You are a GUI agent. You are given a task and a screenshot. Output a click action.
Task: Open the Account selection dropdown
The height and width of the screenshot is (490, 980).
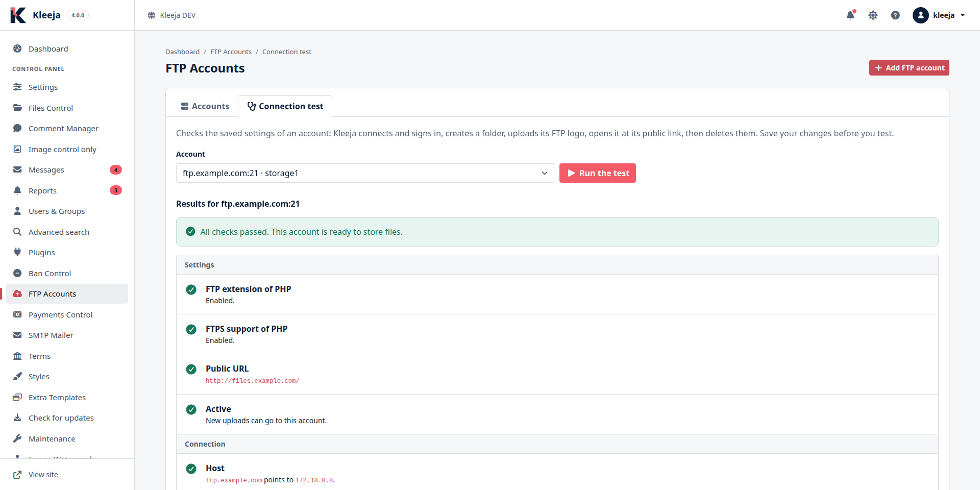[x=365, y=173]
